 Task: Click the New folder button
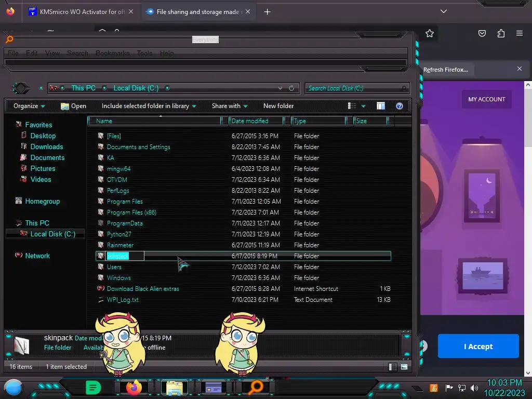tap(278, 106)
